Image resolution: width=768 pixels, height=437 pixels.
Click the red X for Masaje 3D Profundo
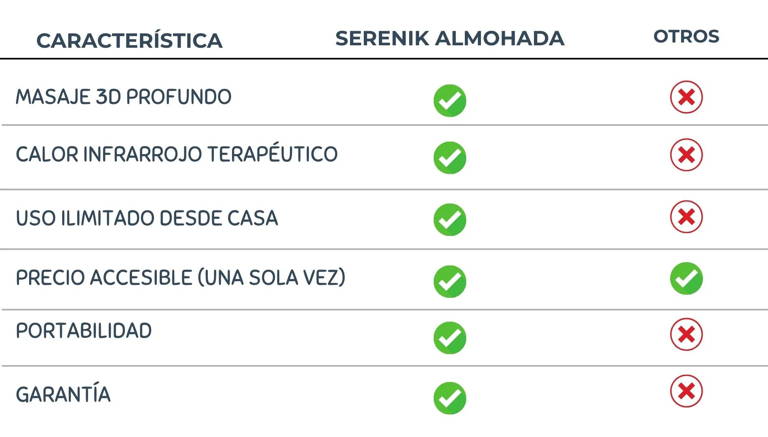pos(686,97)
